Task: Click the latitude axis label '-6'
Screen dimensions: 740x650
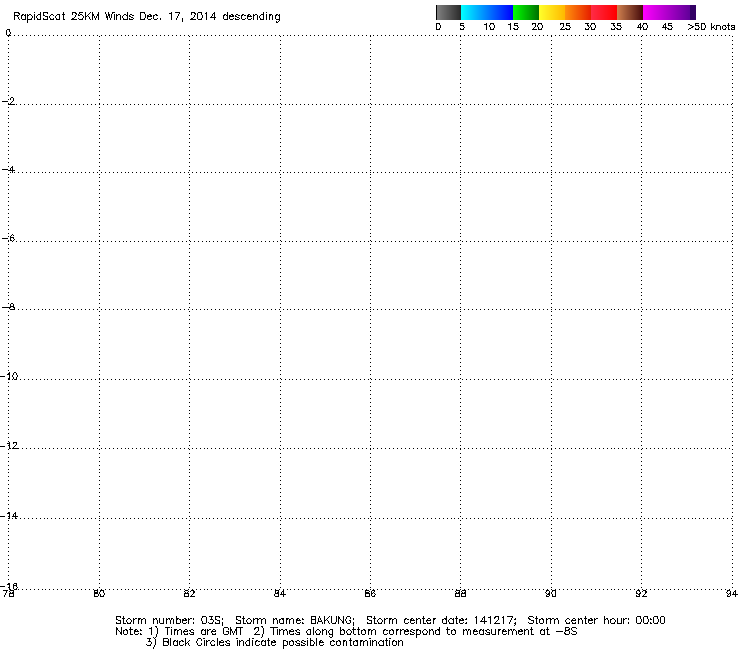Action: (x=8, y=238)
